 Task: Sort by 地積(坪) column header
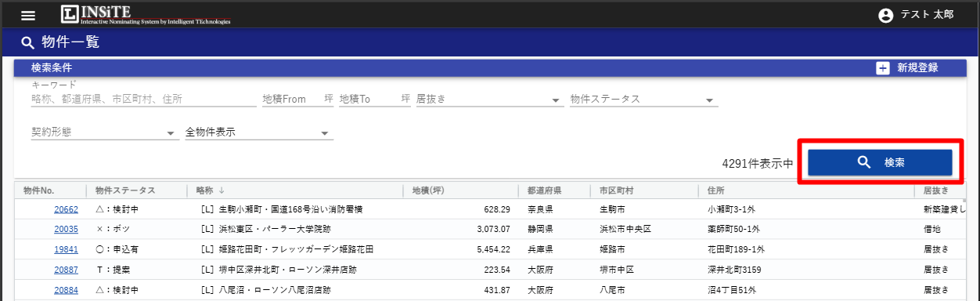tap(427, 190)
